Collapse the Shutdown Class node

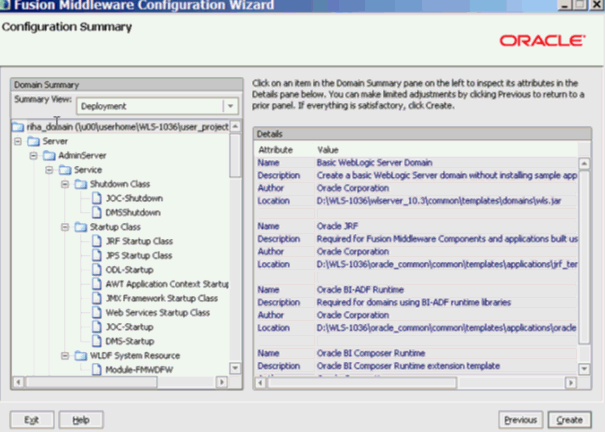click(65, 184)
